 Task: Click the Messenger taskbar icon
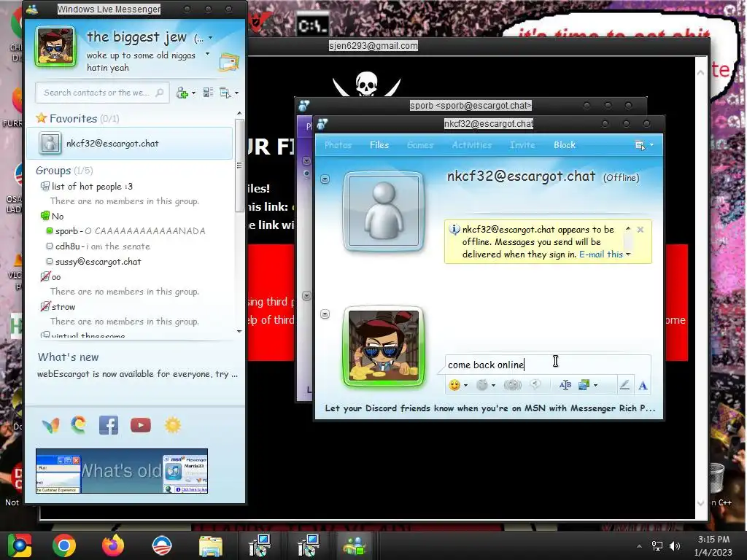coord(354,545)
